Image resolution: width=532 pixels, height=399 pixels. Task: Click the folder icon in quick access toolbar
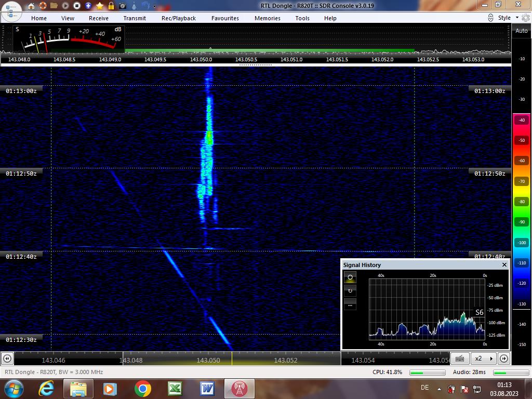coord(54,6)
